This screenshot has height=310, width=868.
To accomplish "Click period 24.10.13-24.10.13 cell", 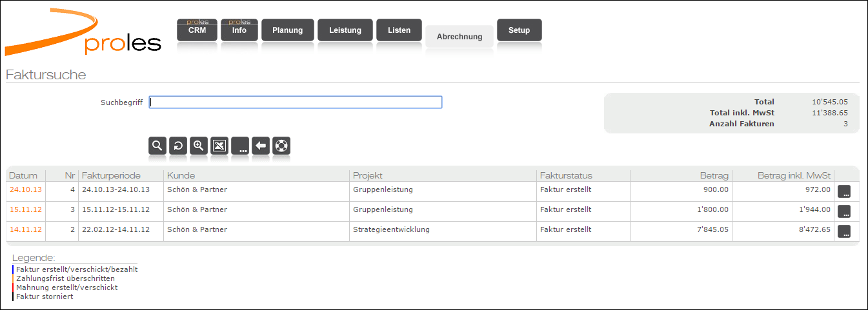I will click(x=116, y=189).
